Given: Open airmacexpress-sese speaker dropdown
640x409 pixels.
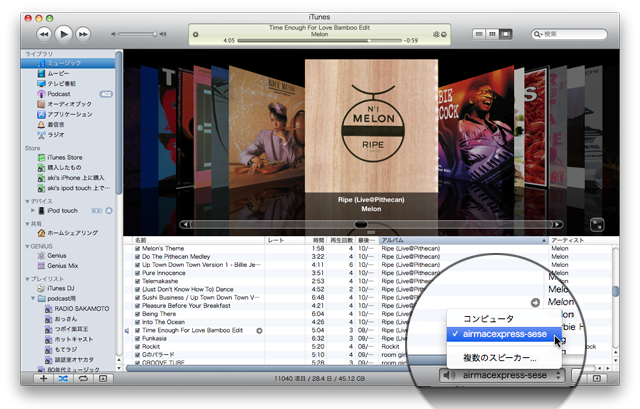Looking at the screenshot, I should [502, 375].
